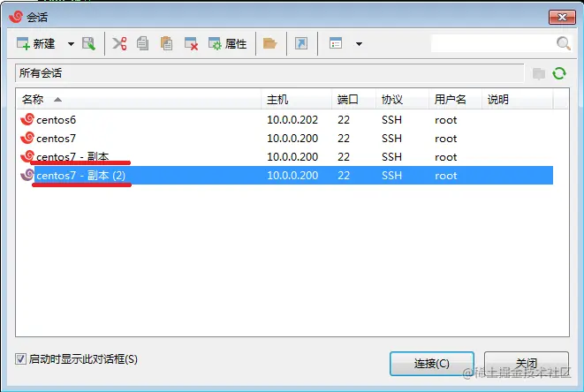This screenshot has width=584, height=392.
Task: Open session 属性 properties
Action: click(227, 44)
